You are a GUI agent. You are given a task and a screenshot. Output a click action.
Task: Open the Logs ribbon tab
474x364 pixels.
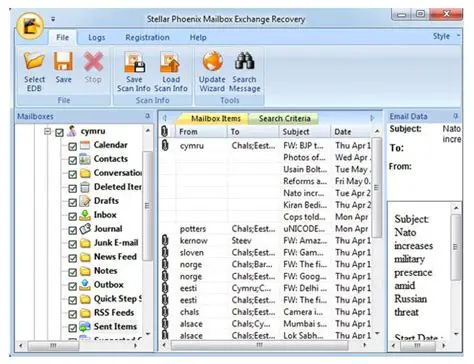[97, 38]
